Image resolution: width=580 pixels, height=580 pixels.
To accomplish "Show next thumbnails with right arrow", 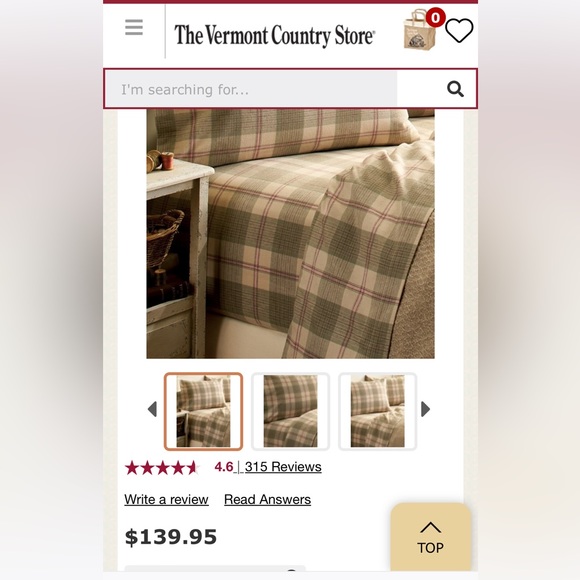I will [x=426, y=409].
